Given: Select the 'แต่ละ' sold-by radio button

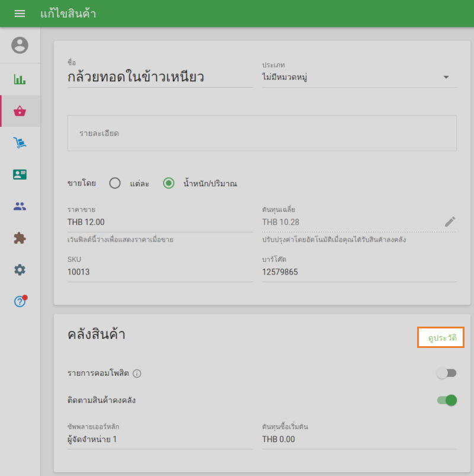Looking at the screenshot, I should (116, 183).
